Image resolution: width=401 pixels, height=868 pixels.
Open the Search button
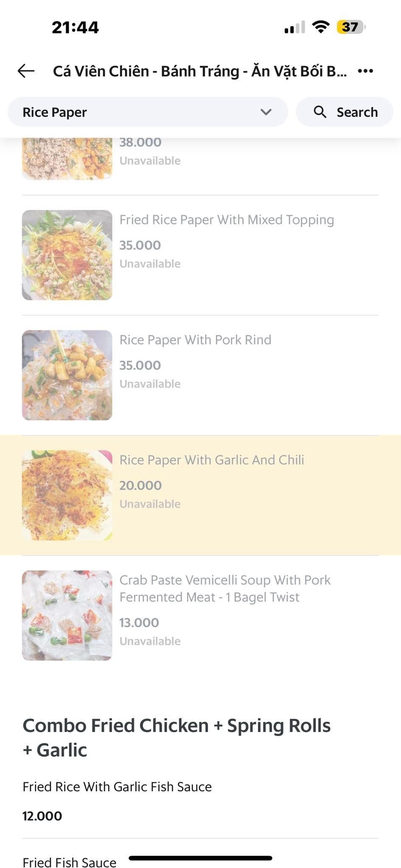click(x=345, y=112)
